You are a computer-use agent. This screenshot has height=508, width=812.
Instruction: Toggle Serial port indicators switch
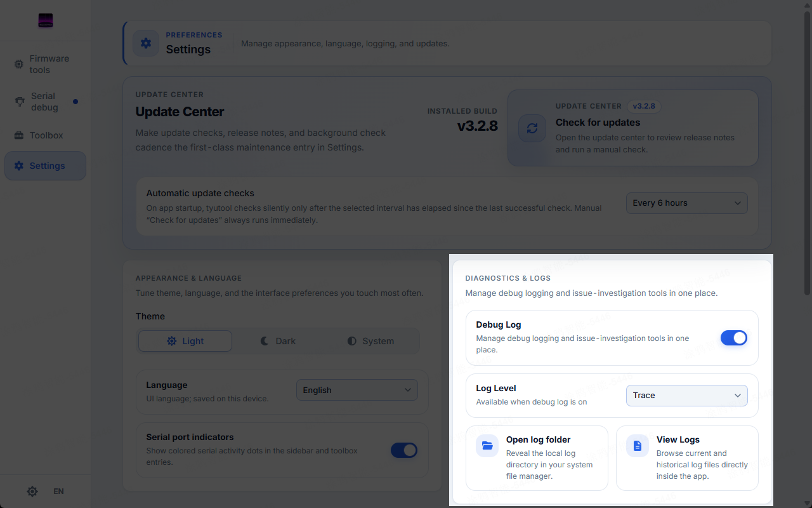point(404,450)
